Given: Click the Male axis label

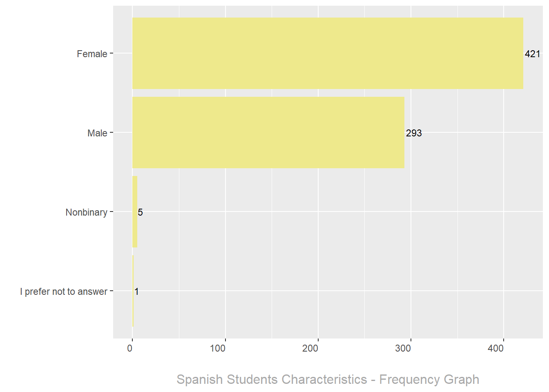Looking at the screenshot, I should click(x=97, y=133).
